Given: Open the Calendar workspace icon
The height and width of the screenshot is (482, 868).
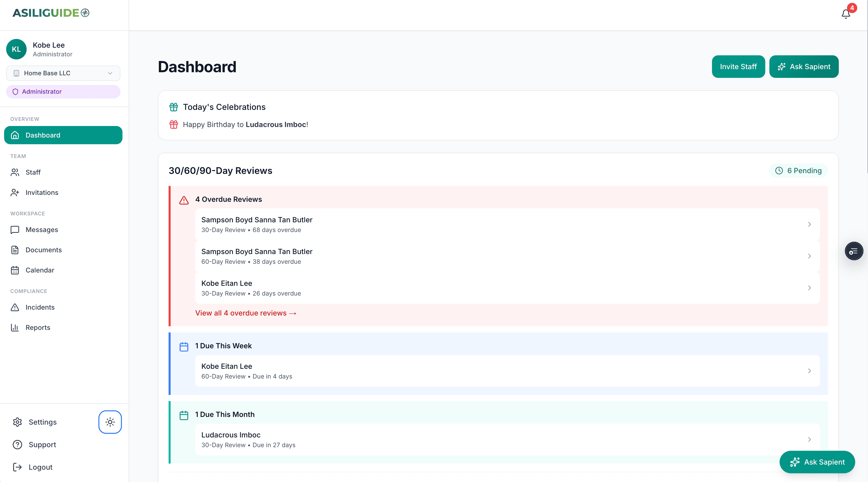Looking at the screenshot, I should (15, 270).
